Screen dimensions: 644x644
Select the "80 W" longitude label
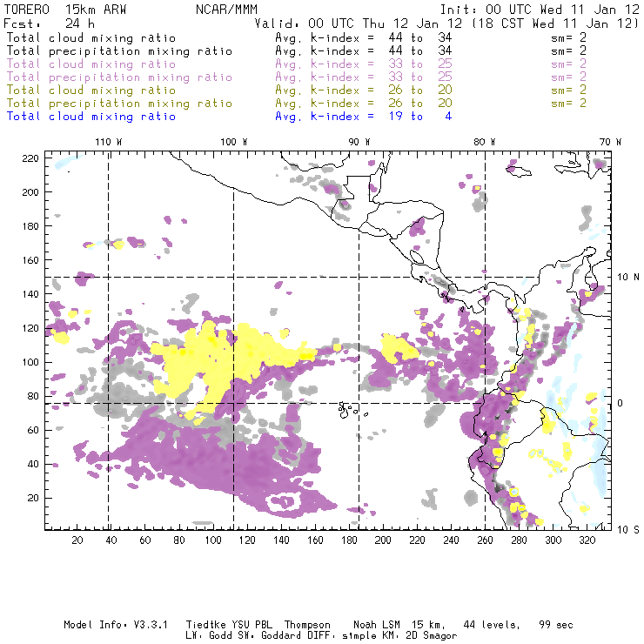pyautogui.click(x=485, y=142)
